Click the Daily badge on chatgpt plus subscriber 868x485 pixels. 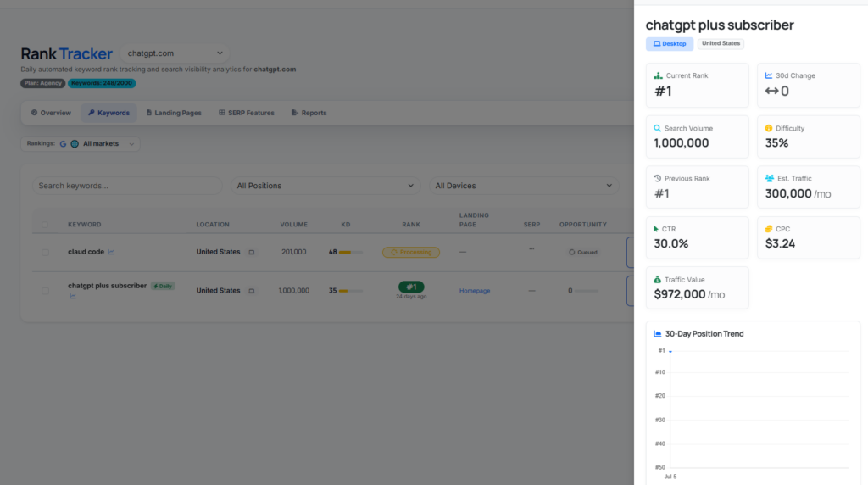163,287
